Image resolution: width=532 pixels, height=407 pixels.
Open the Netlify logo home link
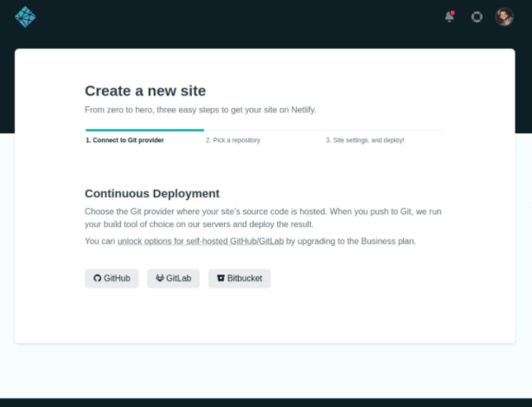pos(25,16)
